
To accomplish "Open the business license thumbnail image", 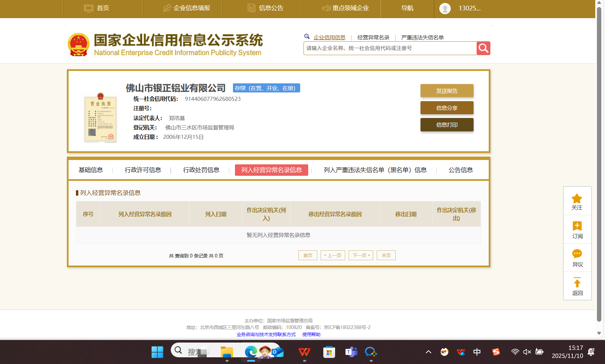I will [x=100, y=118].
